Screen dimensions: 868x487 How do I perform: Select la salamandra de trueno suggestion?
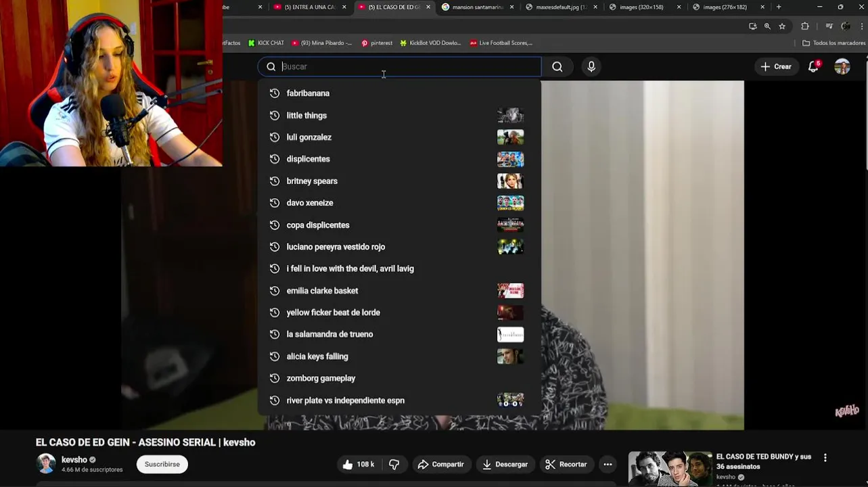(x=399, y=334)
